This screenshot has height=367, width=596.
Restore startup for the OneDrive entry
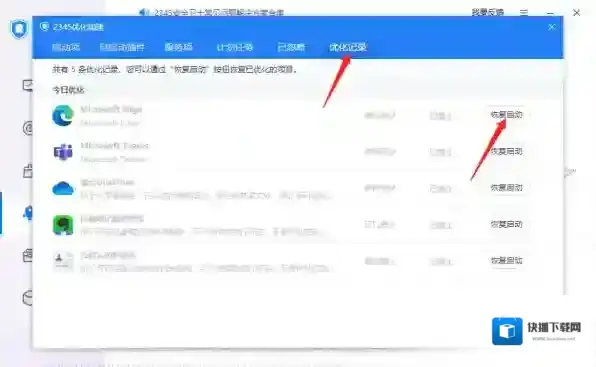coord(506,188)
